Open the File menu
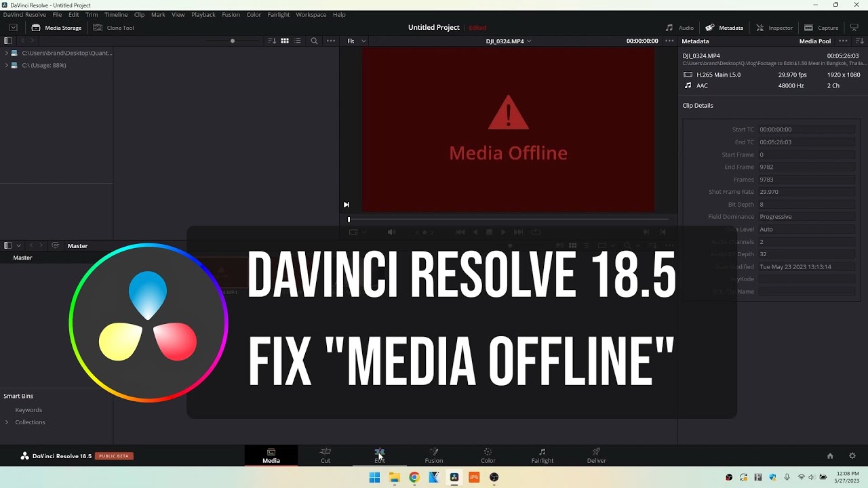 click(x=57, y=14)
